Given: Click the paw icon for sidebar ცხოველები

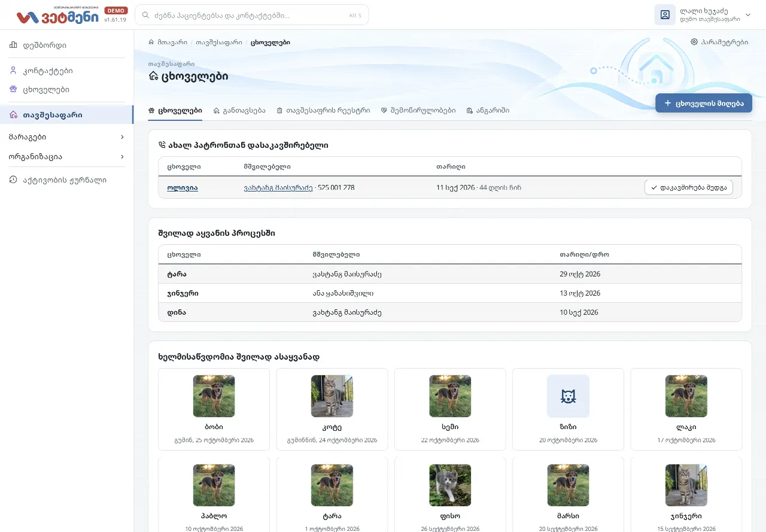Looking at the screenshot, I should (x=14, y=89).
